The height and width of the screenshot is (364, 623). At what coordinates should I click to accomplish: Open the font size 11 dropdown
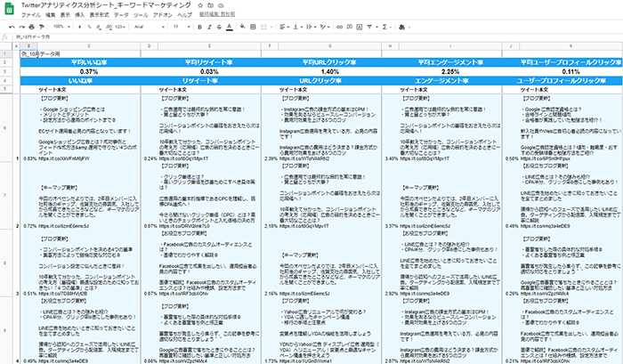[182, 27]
